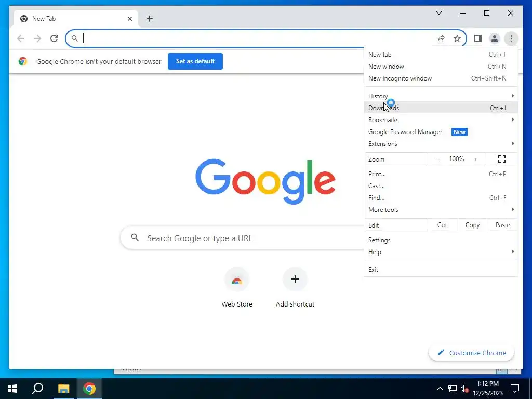Expand the Help submenu
Screen dimensions: 532x399
coord(441,252)
